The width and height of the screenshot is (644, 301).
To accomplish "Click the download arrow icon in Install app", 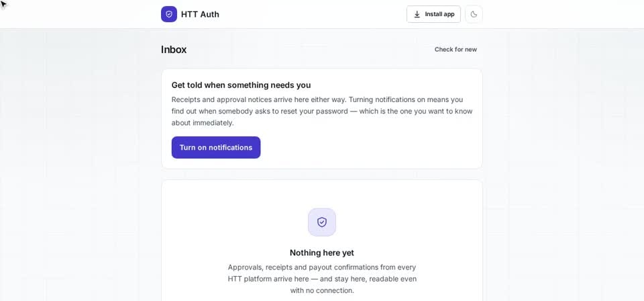I will tap(417, 14).
